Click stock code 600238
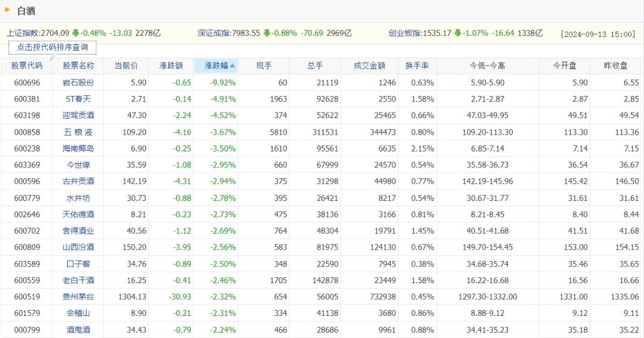Image resolution: width=644 pixels, height=338 pixels. tap(27, 148)
